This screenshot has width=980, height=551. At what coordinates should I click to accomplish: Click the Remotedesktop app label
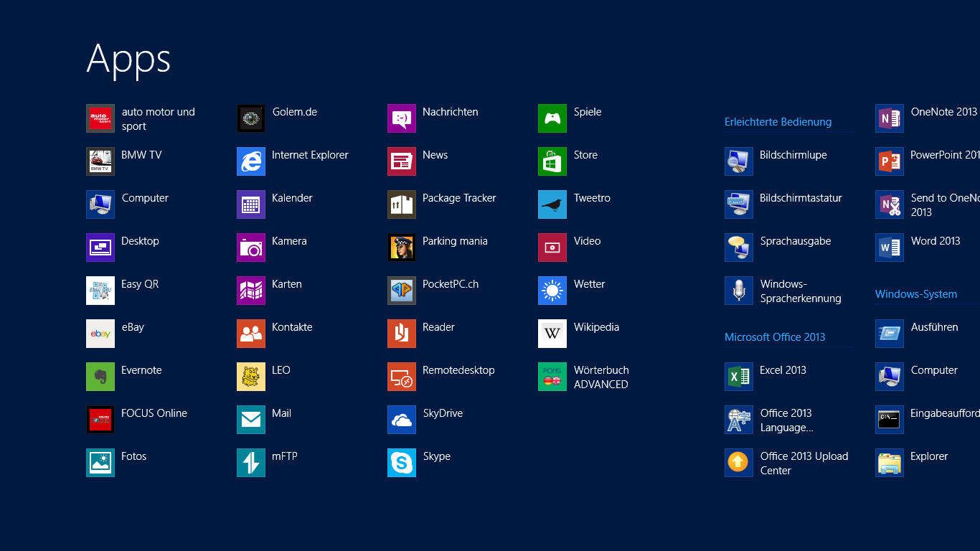tap(458, 370)
